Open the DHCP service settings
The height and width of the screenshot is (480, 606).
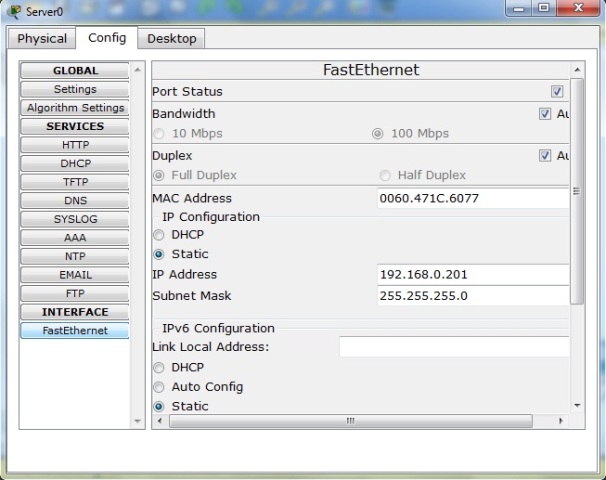(75, 163)
